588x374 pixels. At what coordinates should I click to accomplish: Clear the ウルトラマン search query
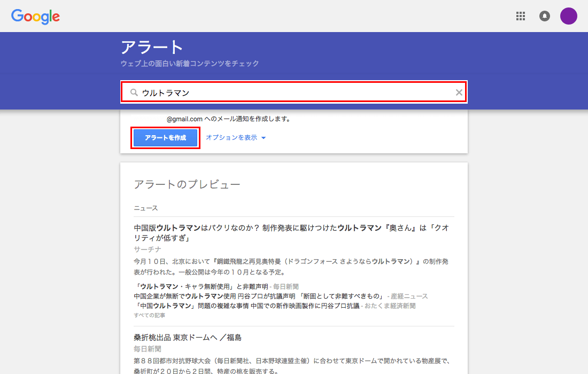coord(459,92)
